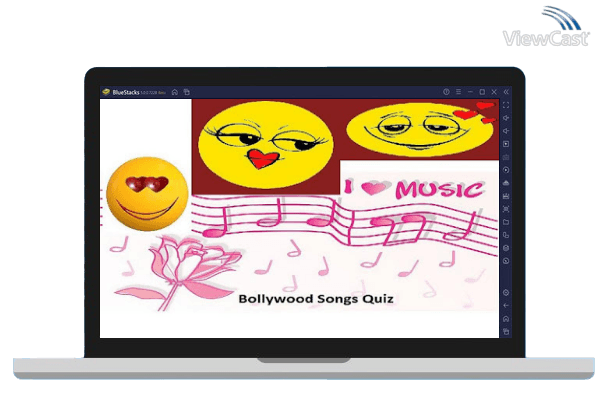Click the pink rose drawing
602x414 pixels.
(177, 272)
